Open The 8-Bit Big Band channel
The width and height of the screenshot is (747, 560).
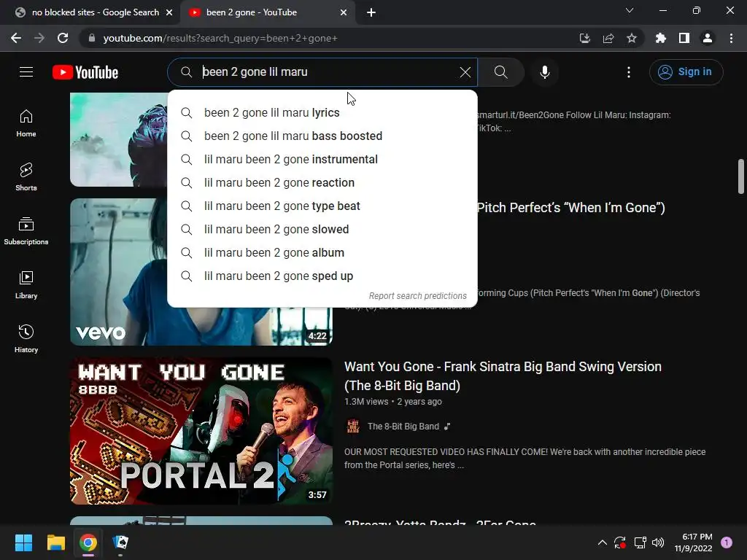click(403, 426)
